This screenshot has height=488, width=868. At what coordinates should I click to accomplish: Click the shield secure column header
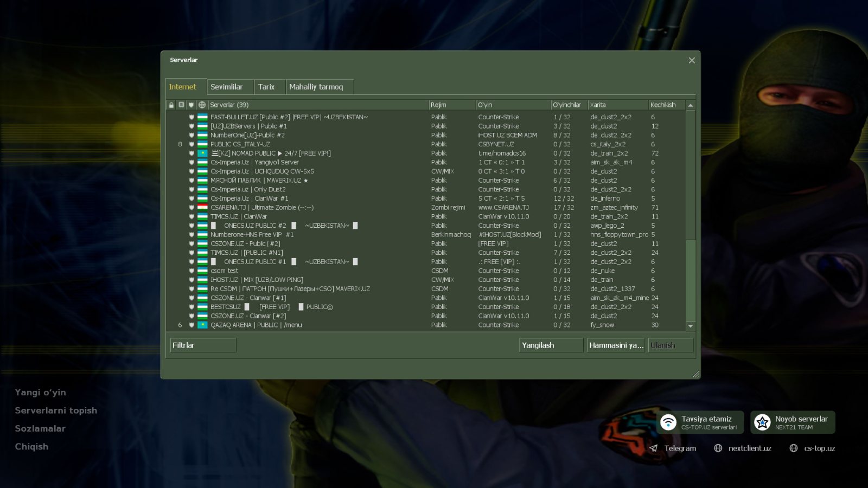pyautogui.click(x=191, y=105)
